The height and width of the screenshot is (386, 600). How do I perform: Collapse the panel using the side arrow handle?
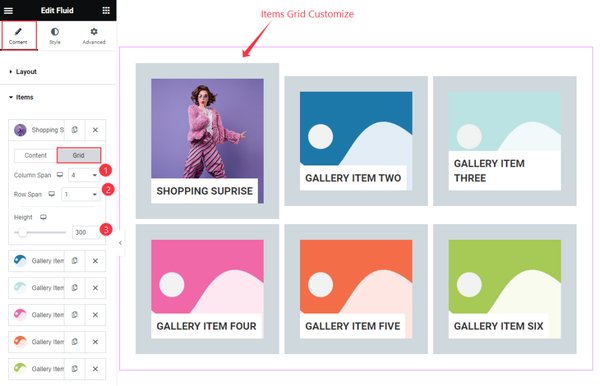click(x=120, y=243)
